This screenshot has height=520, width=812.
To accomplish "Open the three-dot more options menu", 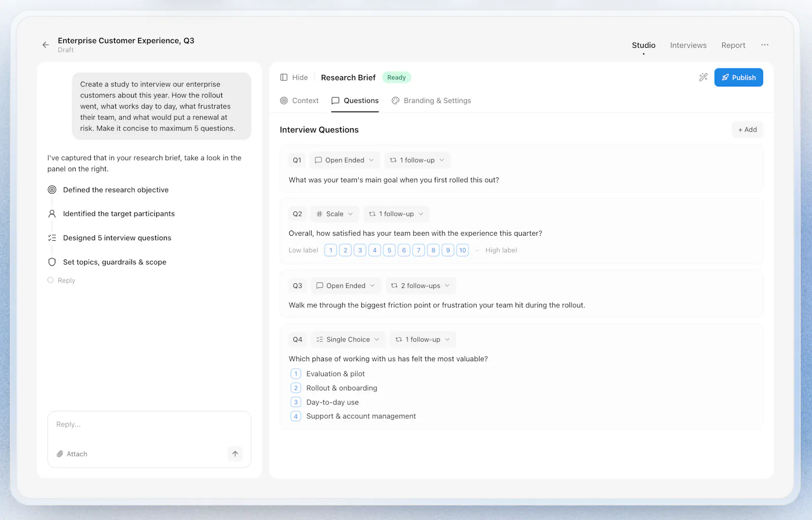I will [765, 45].
